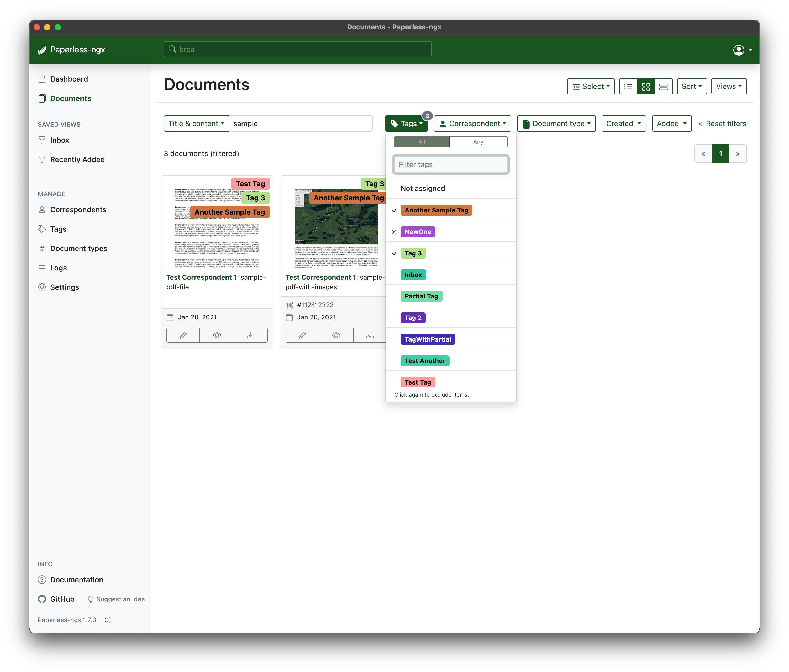Click the Paperless-ngx leaf logo
The height and width of the screenshot is (672, 789).
click(42, 50)
